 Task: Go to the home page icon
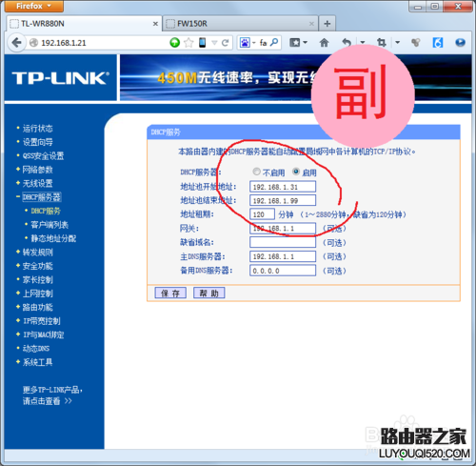click(x=324, y=43)
